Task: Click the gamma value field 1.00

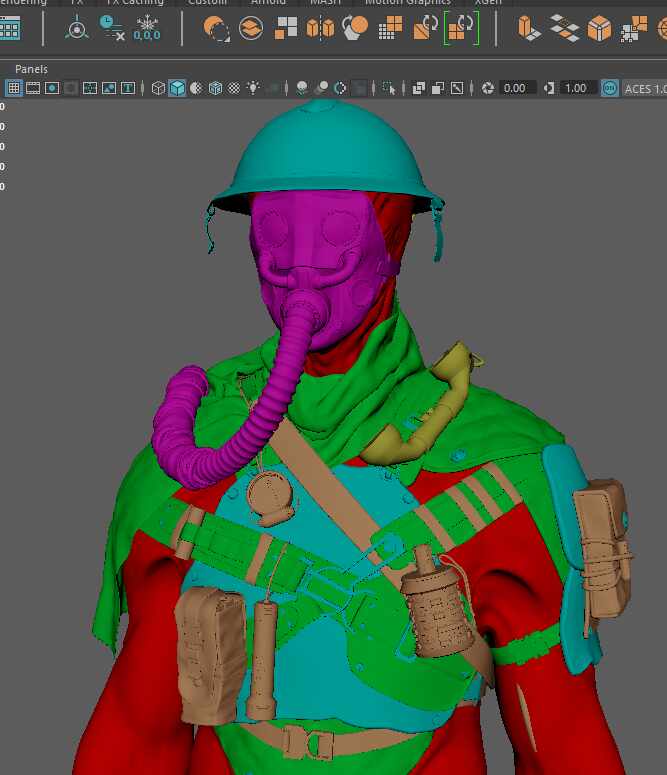Action: pos(578,88)
